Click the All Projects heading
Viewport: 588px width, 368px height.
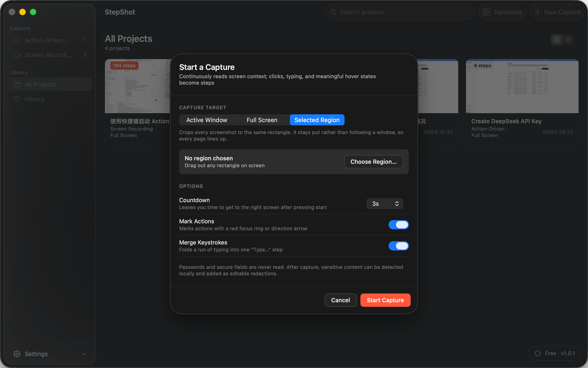pos(129,39)
